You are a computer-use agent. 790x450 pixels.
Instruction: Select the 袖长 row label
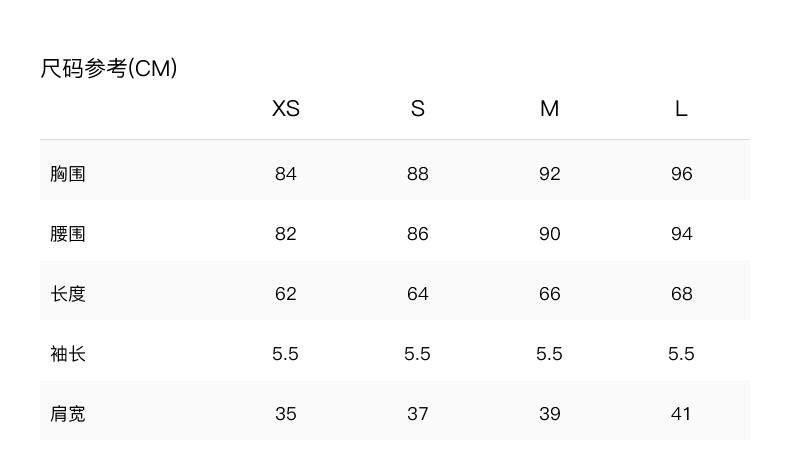coord(68,354)
